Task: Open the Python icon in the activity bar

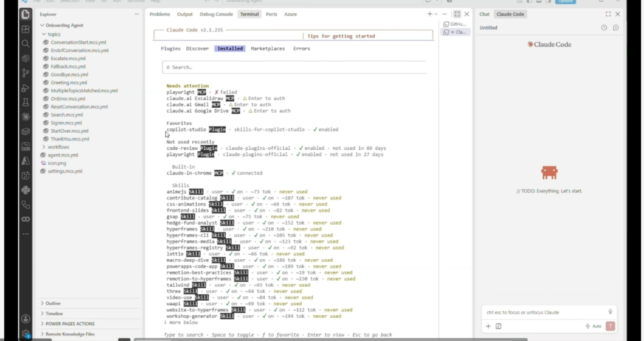Action: pos(25,190)
